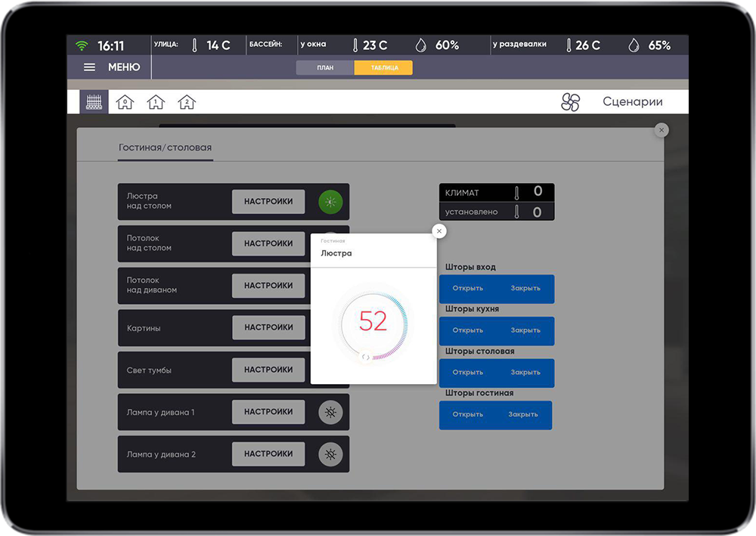Open the Гостиная/столовая room tab

[x=165, y=148]
